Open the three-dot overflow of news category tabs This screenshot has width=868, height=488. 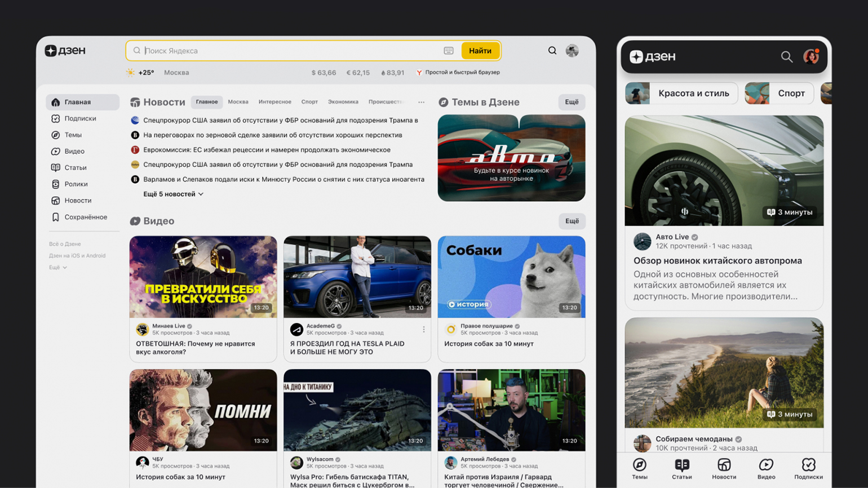pos(421,102)
